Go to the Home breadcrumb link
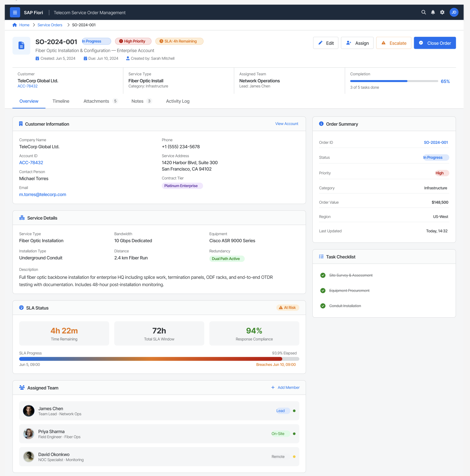Screen dimensions: 470x476 click(24, 25)
